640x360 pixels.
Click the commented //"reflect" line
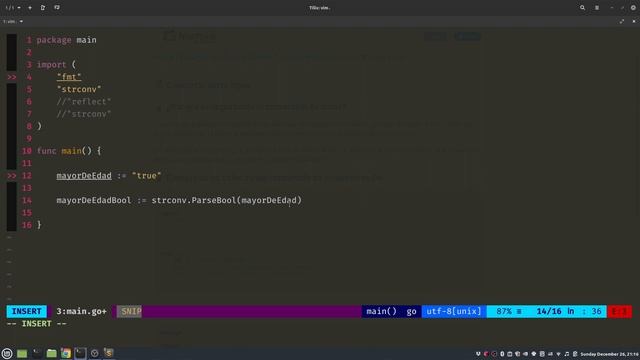coord(84,102)
